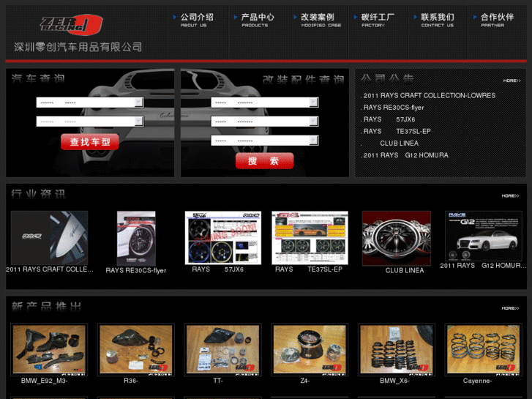Open Z4- product thumbnail
The height and width of the screenshot is (399, 532).
(x=310, y=349)
